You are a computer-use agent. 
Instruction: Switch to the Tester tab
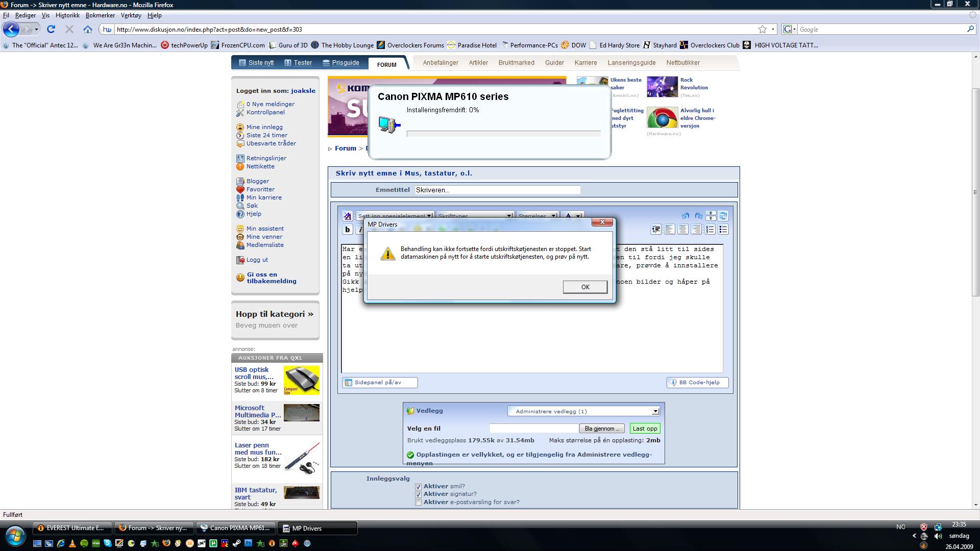298,63
